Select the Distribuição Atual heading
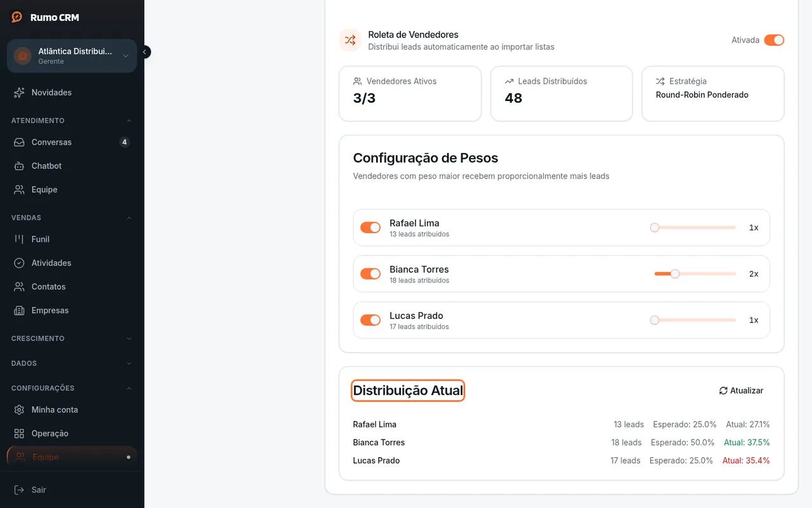The height and width of the screenshot is (508, 812). (x=408, y=391)
